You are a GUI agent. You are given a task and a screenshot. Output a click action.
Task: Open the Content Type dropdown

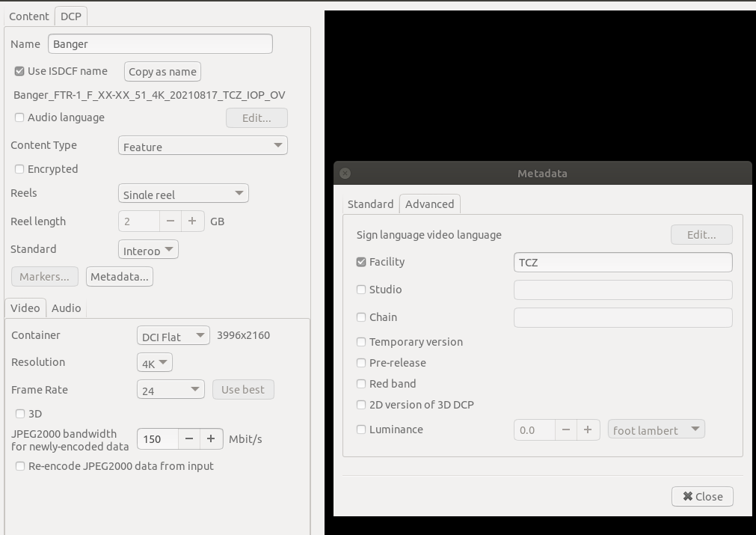point(203,146)
